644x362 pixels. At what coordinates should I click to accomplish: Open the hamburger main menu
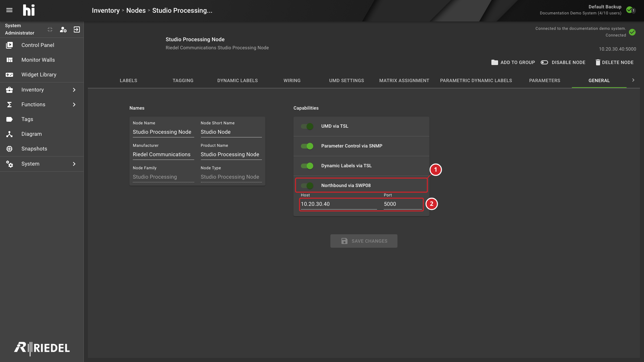click(x=9, y=10)
